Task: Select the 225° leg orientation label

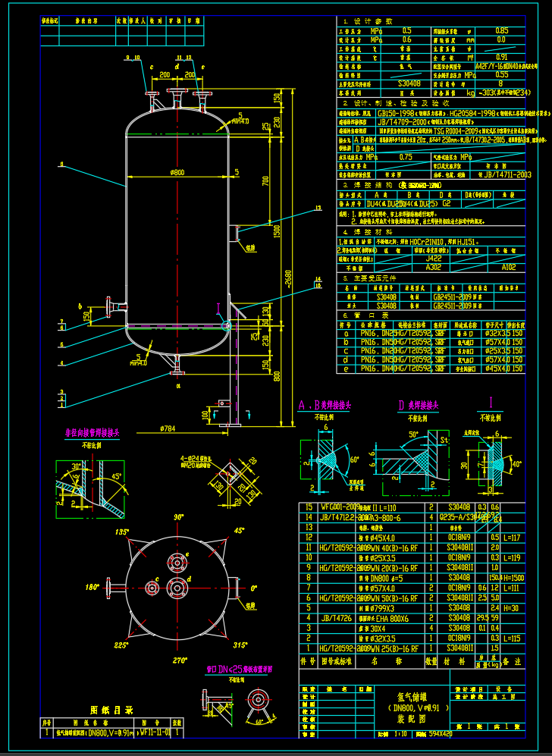Action: click(121, 645)
